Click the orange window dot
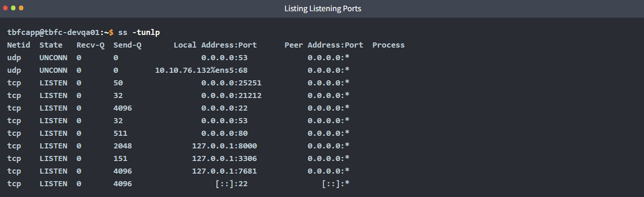644x197 pixels. [x=21, y=8]
